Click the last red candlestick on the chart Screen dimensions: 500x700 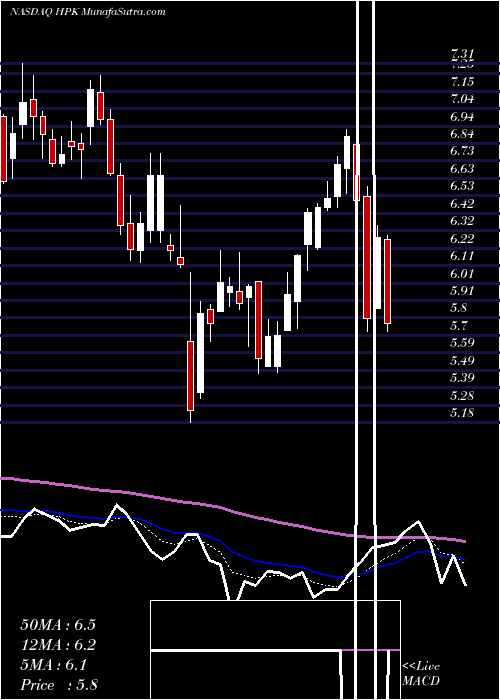[388, 281]
